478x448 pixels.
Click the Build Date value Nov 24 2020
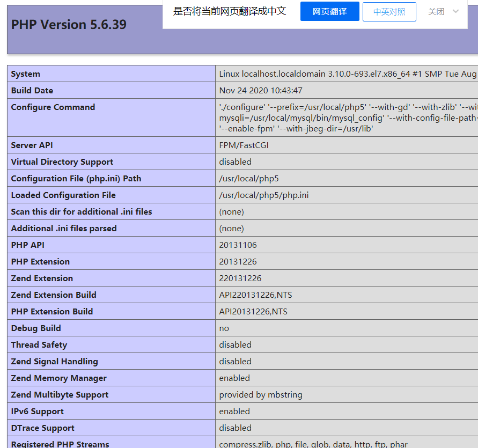(x=260, y=91)
